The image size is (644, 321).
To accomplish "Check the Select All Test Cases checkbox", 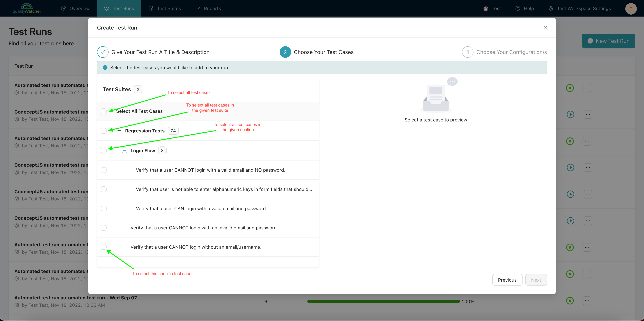I will [103, 111].
